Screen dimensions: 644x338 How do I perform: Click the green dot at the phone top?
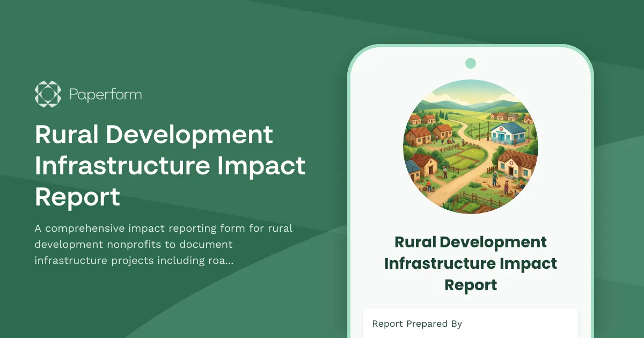tap(471, 63)
